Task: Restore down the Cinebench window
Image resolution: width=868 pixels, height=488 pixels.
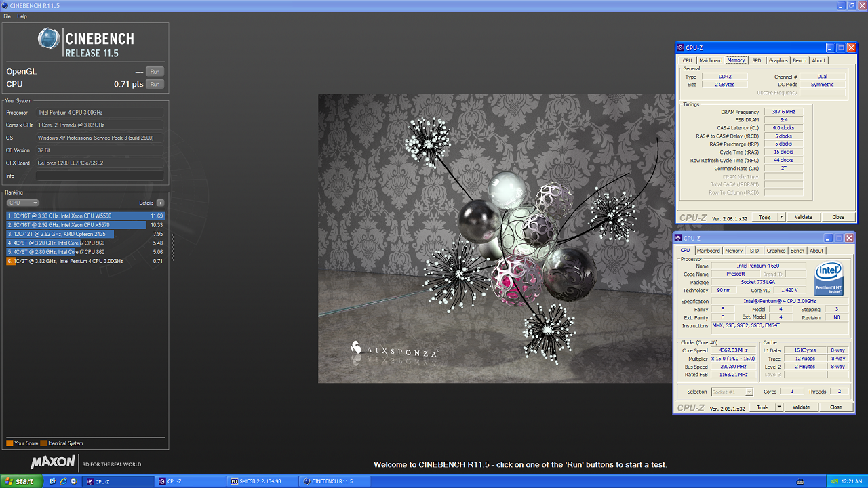Action: coord(850,5)
